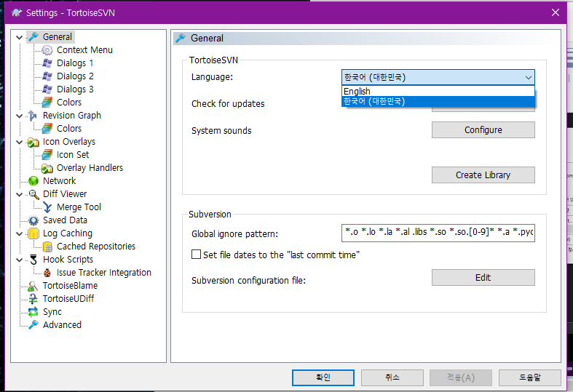Image resolution: width=573 pixels, height=392 pixels.
Task: Click the Cached Repositories icon
Action: [x=47, y=247]
